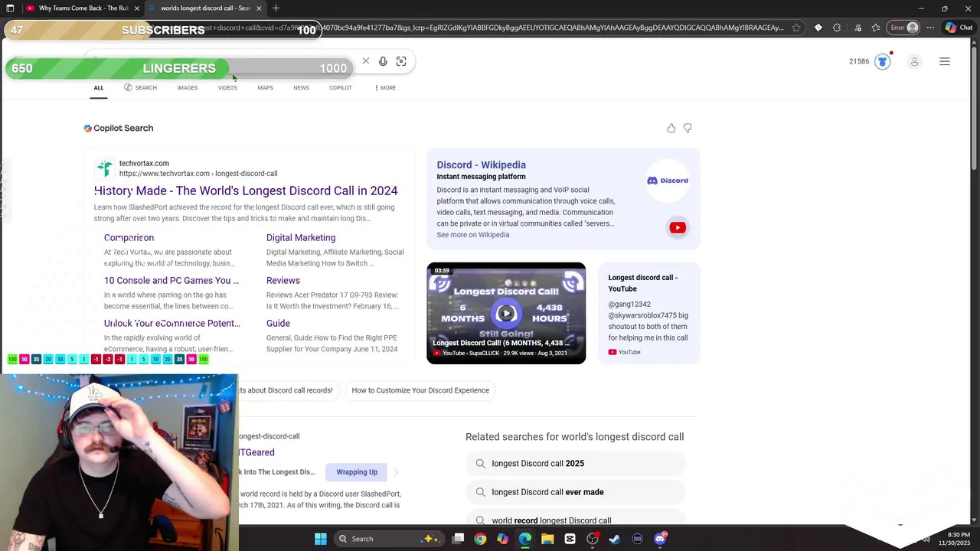Viewport: 980px width, 551px height.
Task: Open File Explorer from taskbar
Action: pyautogui.click(x=547, y=539)
